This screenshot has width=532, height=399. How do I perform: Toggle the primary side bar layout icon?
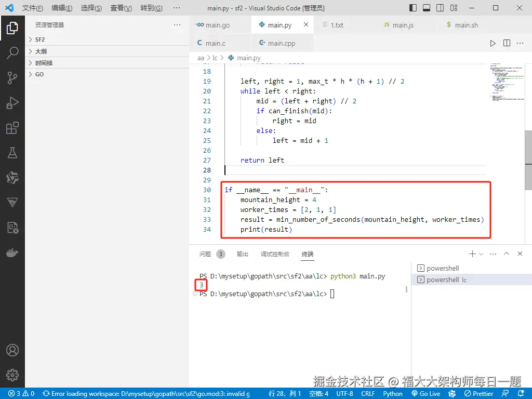point(413,8)
